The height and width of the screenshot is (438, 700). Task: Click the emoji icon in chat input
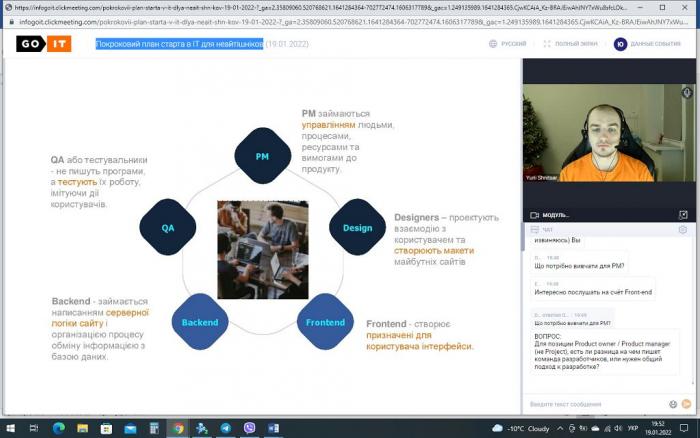pos(672,403)
